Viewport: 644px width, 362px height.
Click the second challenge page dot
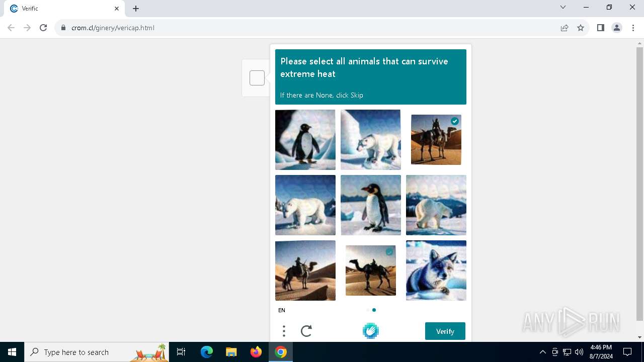pyautogui.click(x=374, y=310)
